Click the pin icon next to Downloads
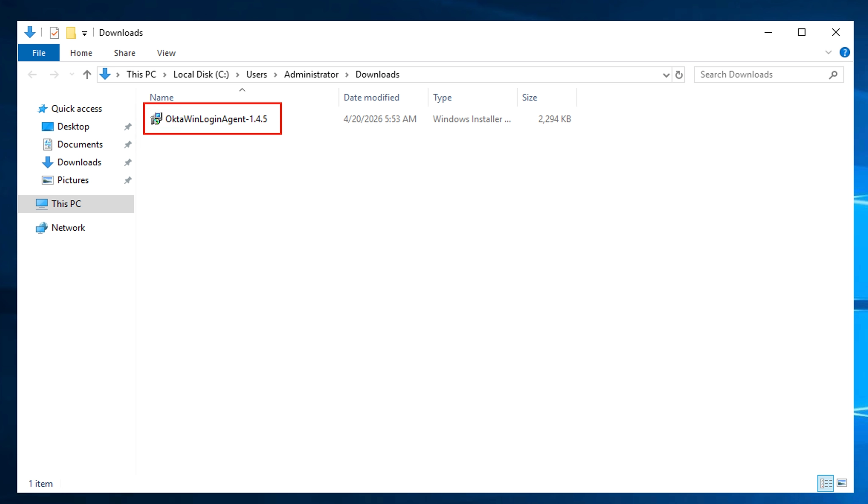This screenshot has height=504, width=868. [128, 162]
